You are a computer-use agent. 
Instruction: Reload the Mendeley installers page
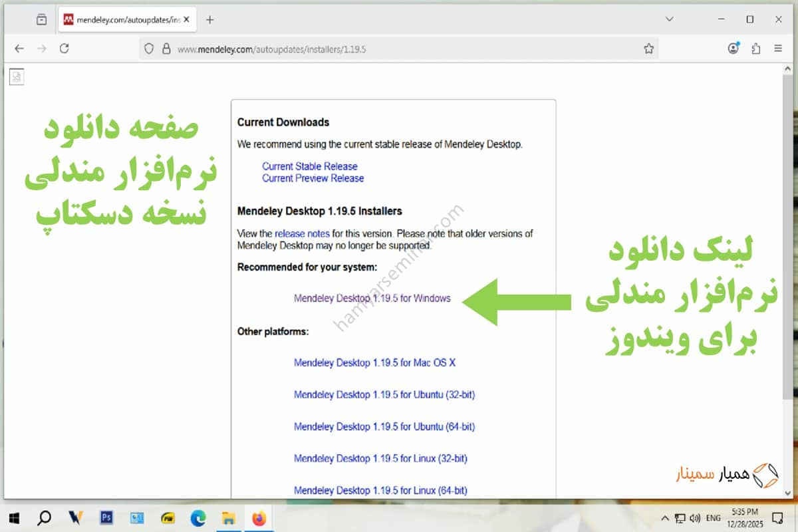point(64,49)
